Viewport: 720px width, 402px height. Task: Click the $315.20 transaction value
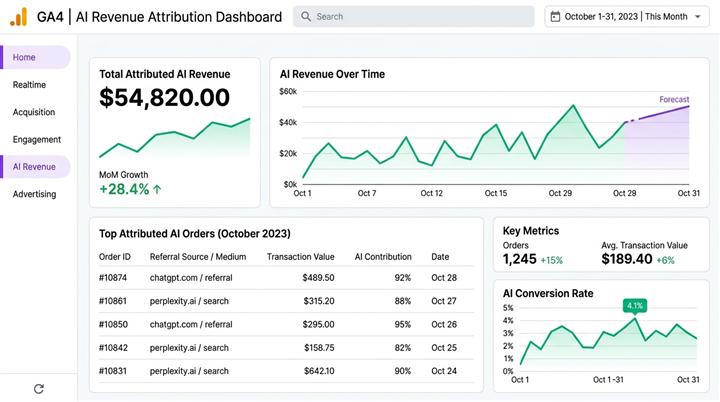pos(319,301)
